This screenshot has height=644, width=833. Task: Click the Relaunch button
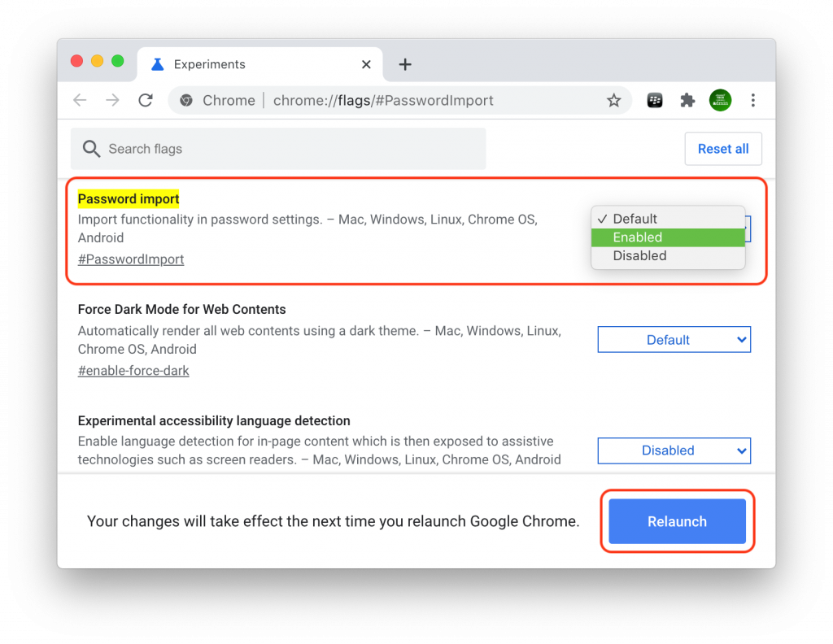[x=677, y=521]
